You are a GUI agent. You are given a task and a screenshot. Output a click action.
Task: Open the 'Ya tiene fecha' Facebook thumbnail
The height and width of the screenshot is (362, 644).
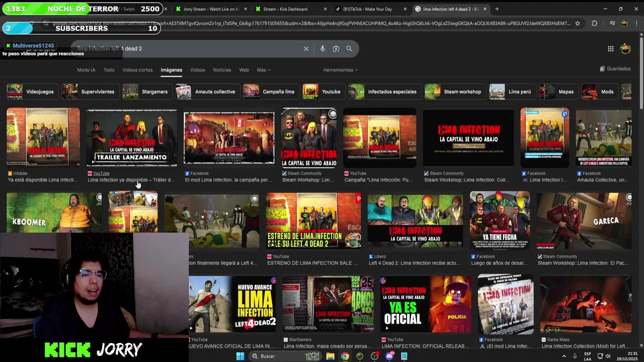[x=500, y=221]
